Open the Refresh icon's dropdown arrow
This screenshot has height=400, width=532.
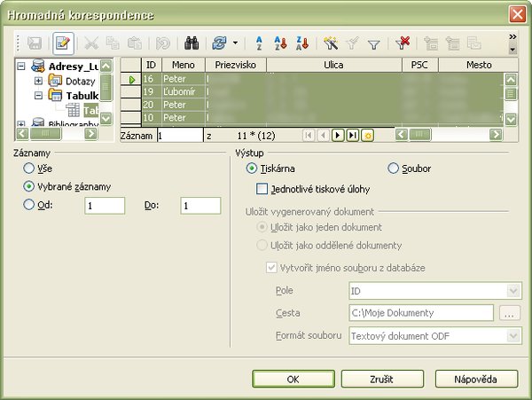(x=235, y=43)
